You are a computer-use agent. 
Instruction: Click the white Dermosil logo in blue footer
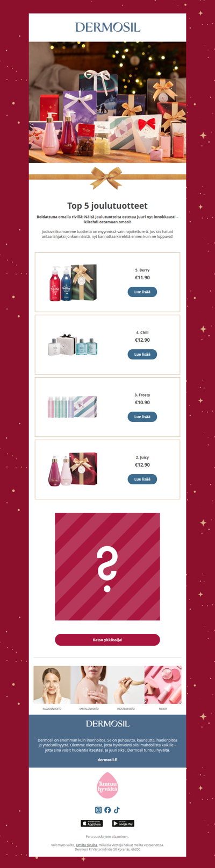[x=107, y=724]
